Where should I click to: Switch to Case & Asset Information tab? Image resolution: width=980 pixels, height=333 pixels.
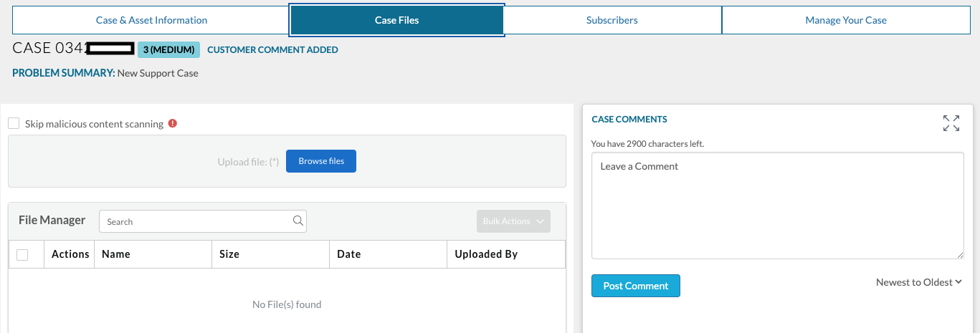[x=151, y=20]
